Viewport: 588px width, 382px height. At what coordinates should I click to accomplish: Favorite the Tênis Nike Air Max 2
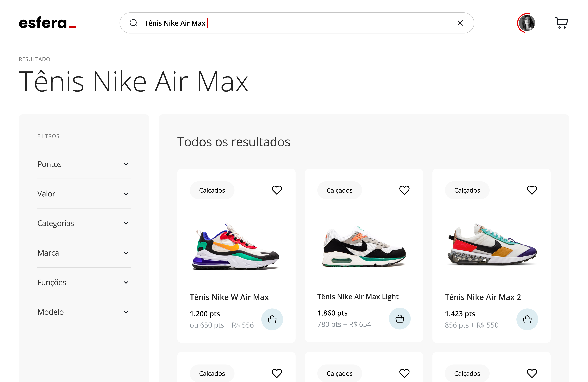tap(532, 190)
